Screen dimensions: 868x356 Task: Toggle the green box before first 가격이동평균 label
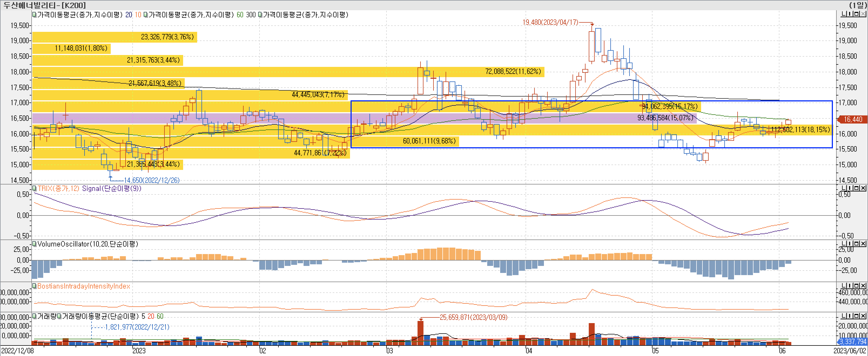pos(34,15)
